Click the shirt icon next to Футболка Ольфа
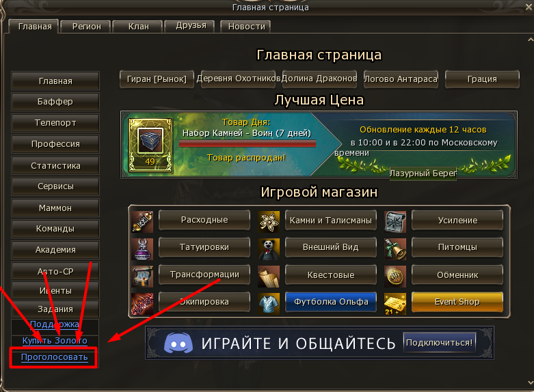The image size is (534, 392). [269, 303]
